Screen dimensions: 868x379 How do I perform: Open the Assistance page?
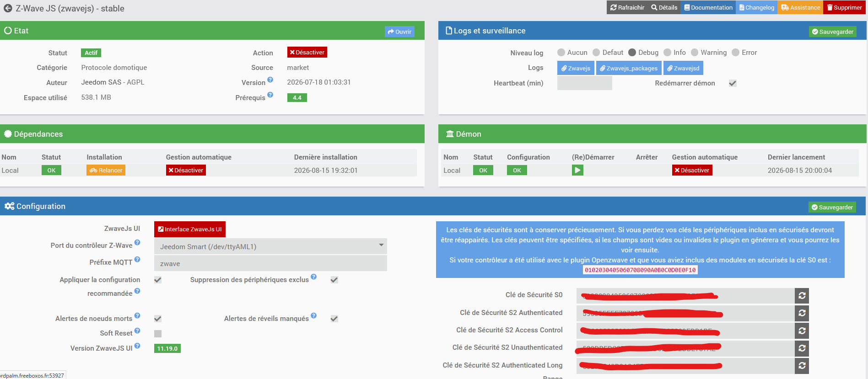pos(801,7)
